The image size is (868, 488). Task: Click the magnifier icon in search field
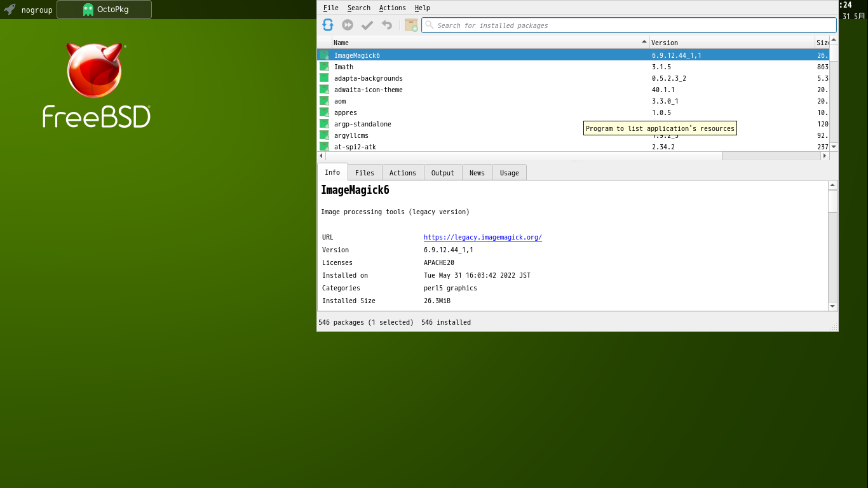[x=430, y=25]
